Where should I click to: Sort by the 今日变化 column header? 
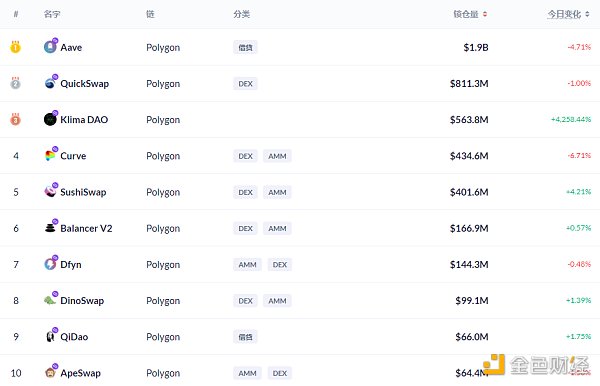click(x=564, y=14)
